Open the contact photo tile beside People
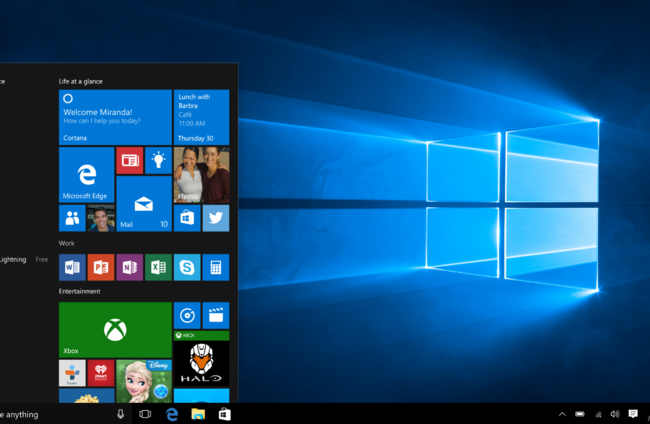Screen dimensions: 650x424 pos(101,218)
